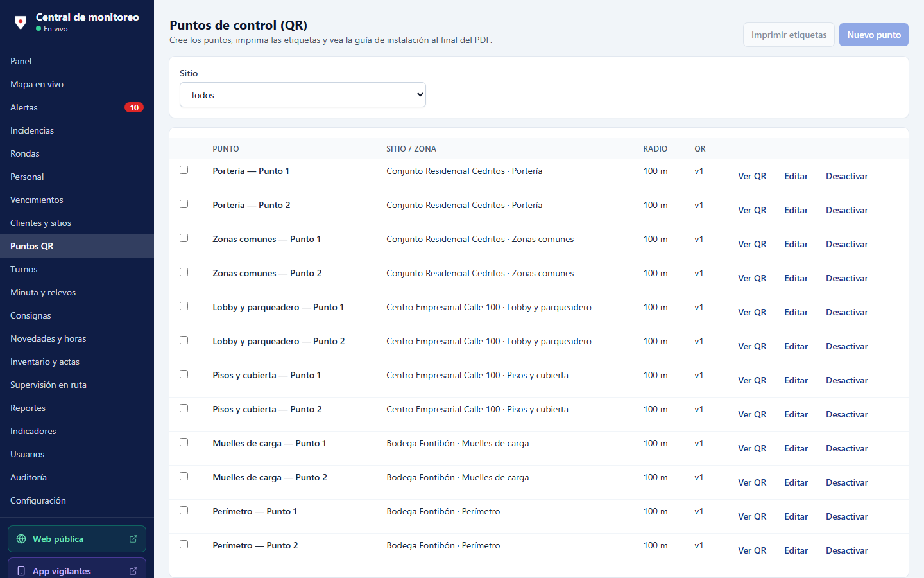This screenshot has width=924, height=578.
Task: View QR for Portería — Punto 2
Action: point(752,210)
